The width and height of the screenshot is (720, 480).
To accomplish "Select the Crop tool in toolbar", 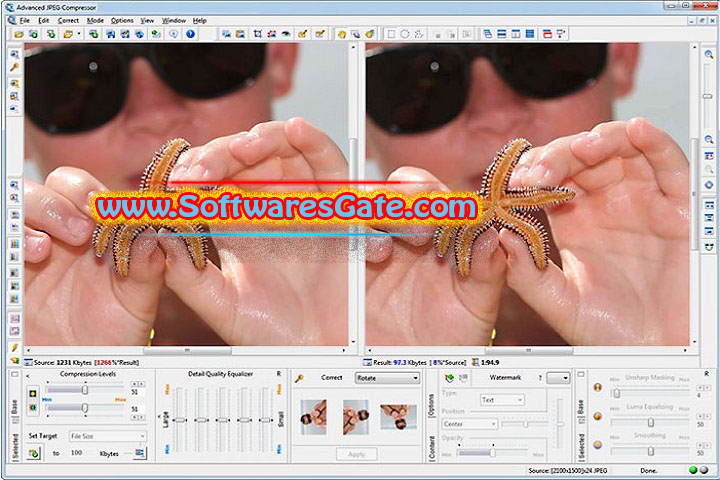I will click(258, 34).
